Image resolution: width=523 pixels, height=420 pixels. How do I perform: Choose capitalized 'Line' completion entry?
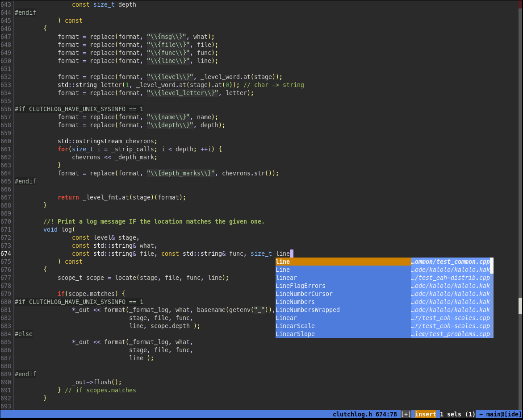283,270
